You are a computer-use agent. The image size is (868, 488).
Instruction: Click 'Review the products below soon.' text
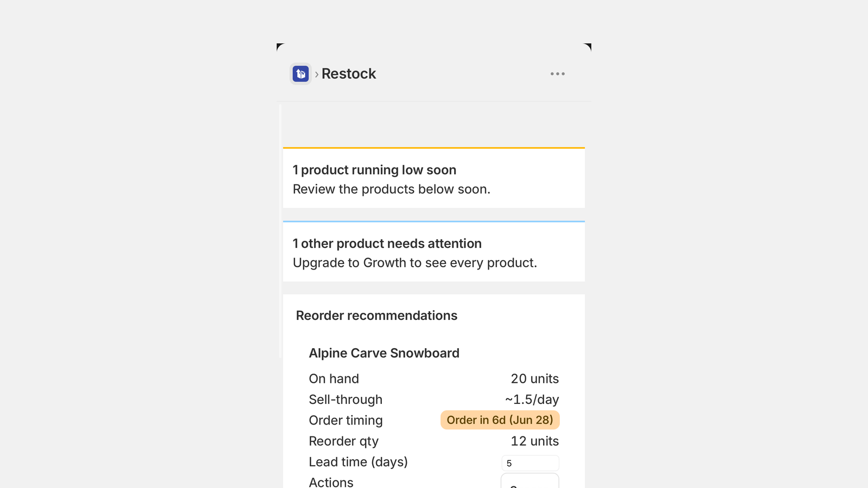[x=392, y=189]
